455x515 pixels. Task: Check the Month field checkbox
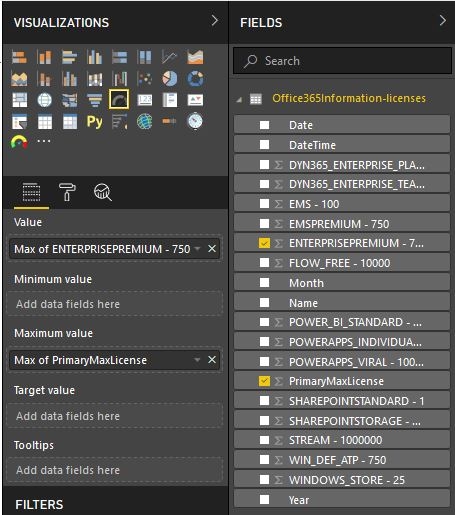coord(264,283)
